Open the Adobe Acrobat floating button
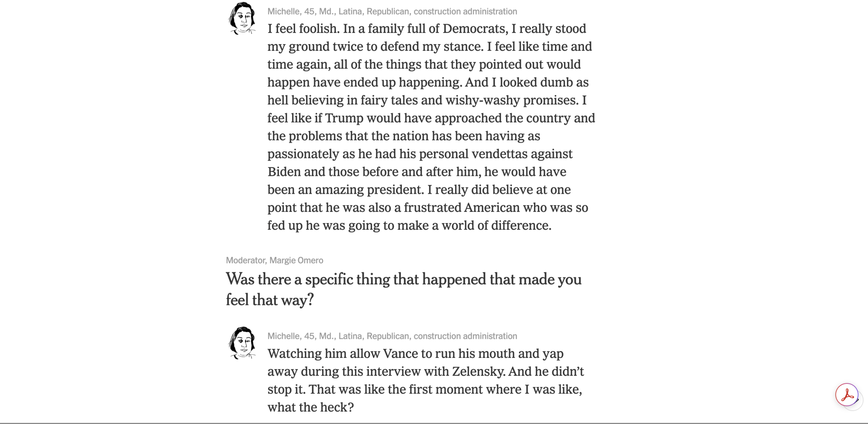Viewport: 868px width, 425px height. click(846, 395)
